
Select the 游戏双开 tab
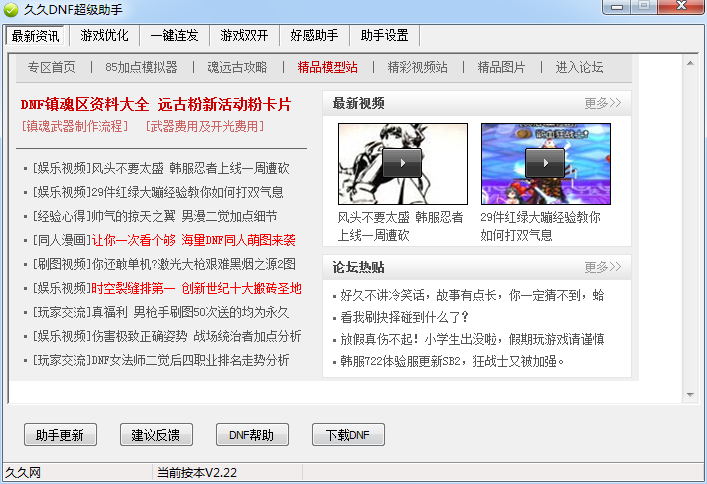coord(244,36)
